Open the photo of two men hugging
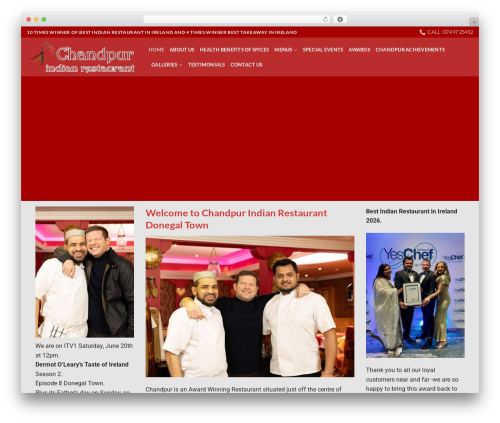The width and height of the screenshot is (500, 423). pyautogui.click(x=85, y=272)
